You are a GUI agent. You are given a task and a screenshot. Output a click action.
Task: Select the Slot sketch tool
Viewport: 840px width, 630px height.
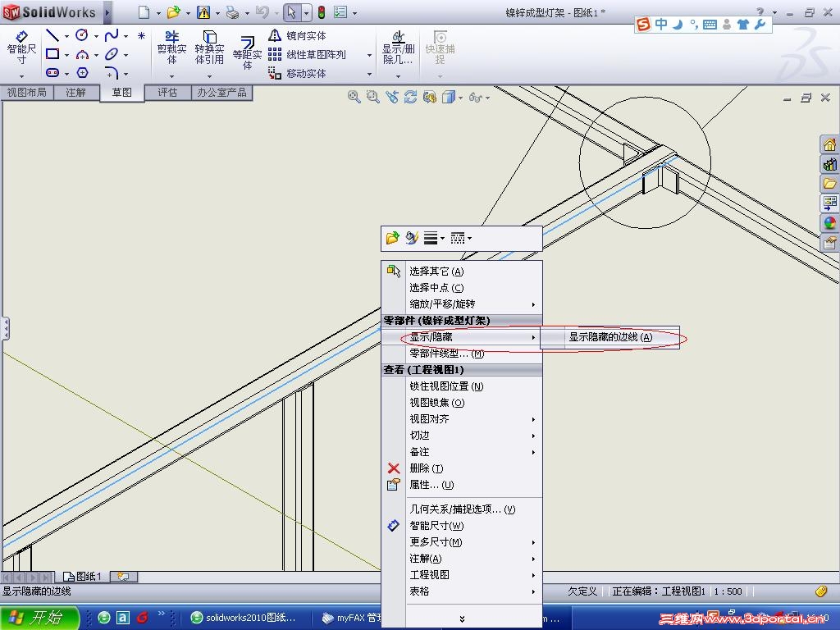[x=52, y=72]
